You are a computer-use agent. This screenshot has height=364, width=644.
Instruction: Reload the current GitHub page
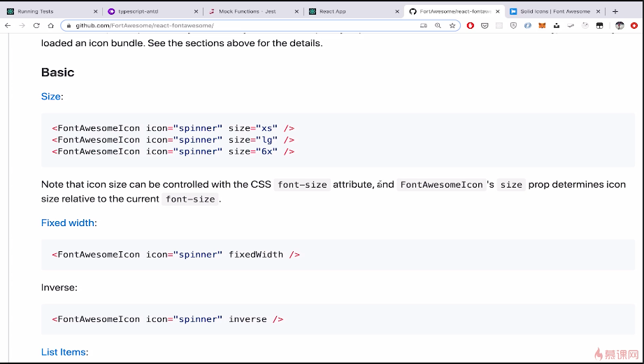(35, 25)
